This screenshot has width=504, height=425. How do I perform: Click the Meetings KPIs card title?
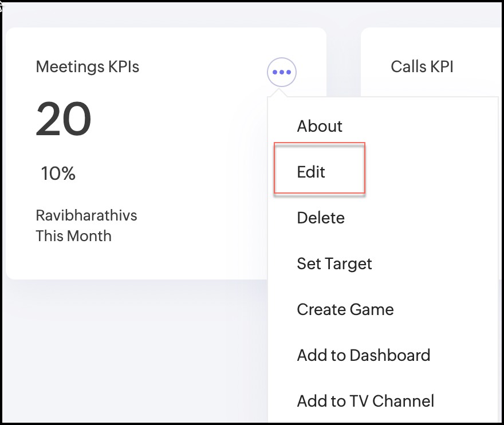click(87, 66)
